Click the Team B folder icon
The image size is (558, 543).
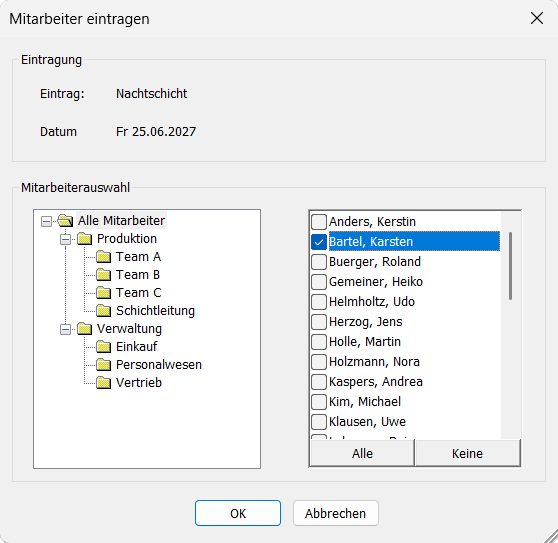pyautogui.click(x=104, y=275)
